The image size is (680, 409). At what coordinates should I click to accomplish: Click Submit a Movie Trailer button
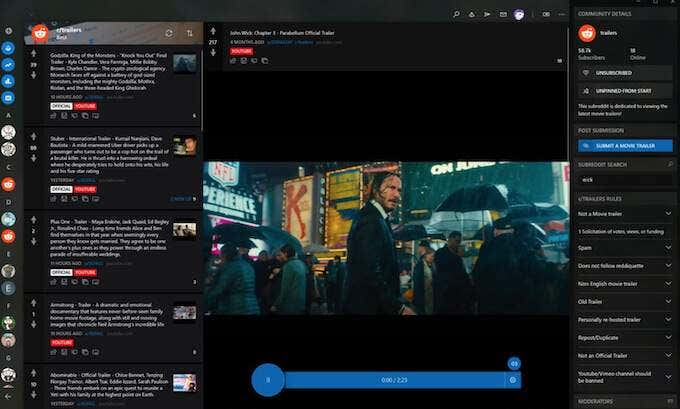tap(625, 145)
